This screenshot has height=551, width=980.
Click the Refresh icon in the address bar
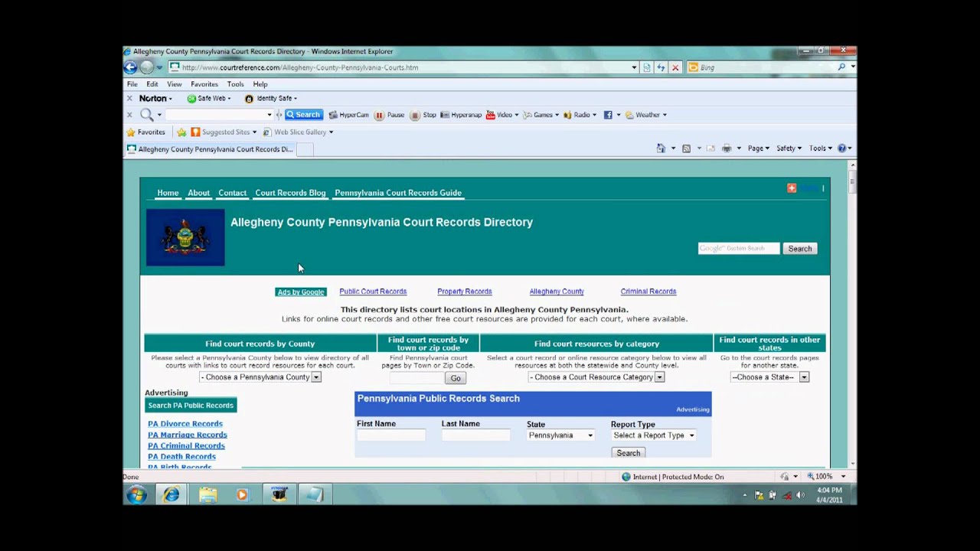pyautogui.click(x=661, y=67)
